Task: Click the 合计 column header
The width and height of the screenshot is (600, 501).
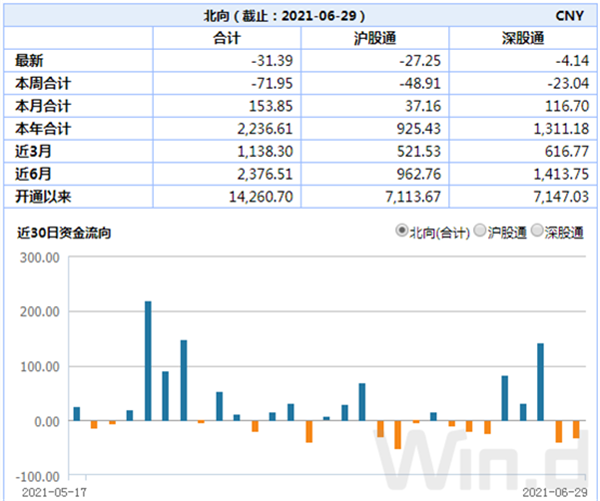Action: (227, 38)
